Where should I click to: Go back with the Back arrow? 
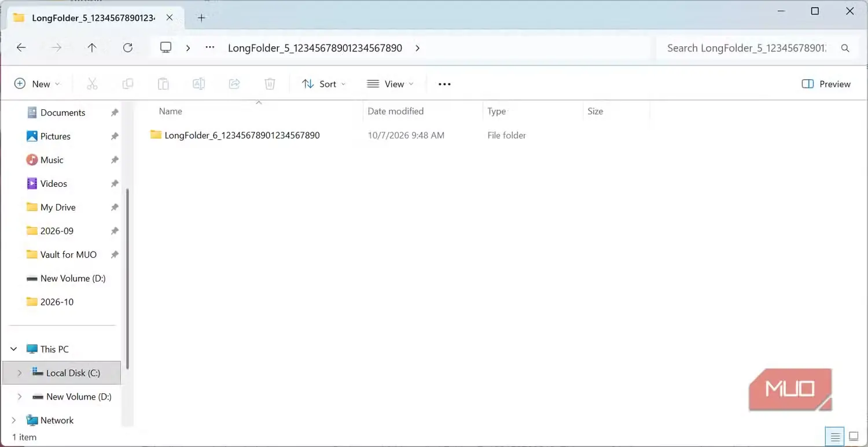pos(21,48)
